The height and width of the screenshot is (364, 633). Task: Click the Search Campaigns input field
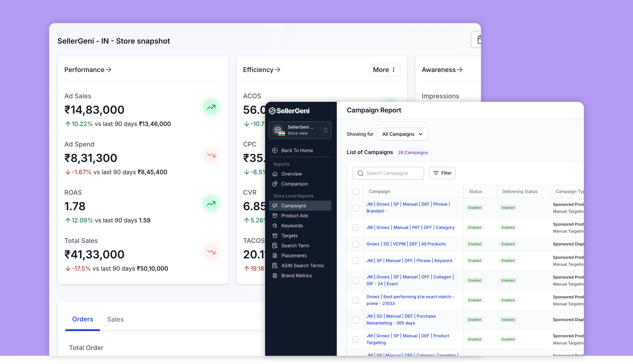[388, 173]
